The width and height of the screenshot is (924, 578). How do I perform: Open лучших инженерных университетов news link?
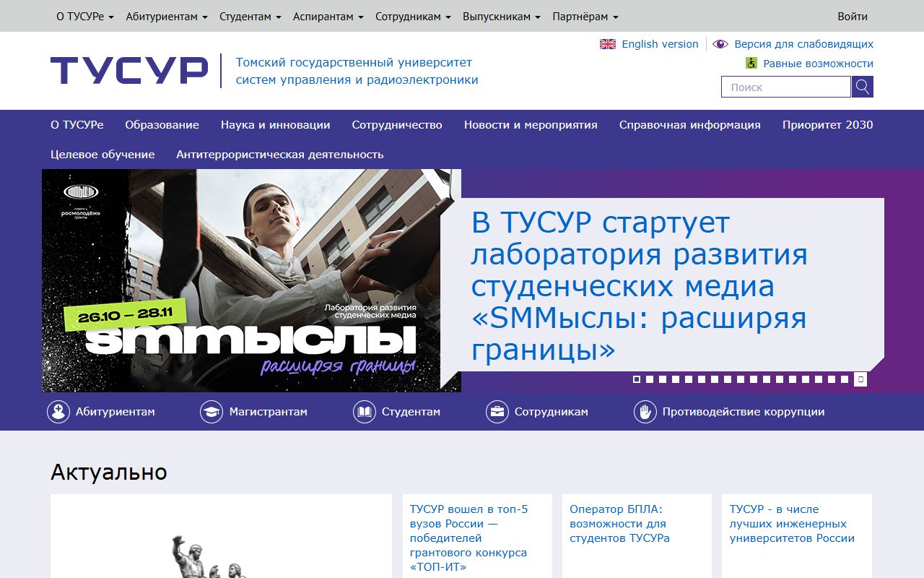pos(792,523)
